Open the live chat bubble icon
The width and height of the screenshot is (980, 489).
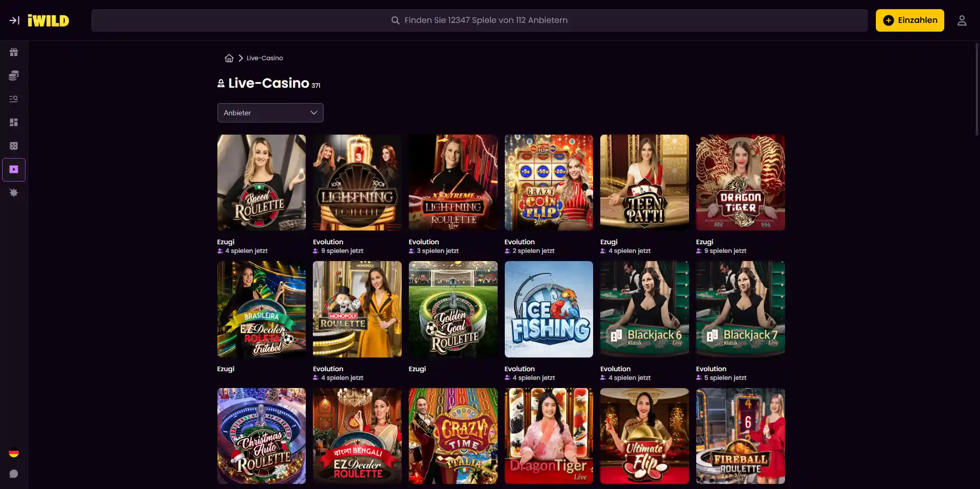click(14, 474)
